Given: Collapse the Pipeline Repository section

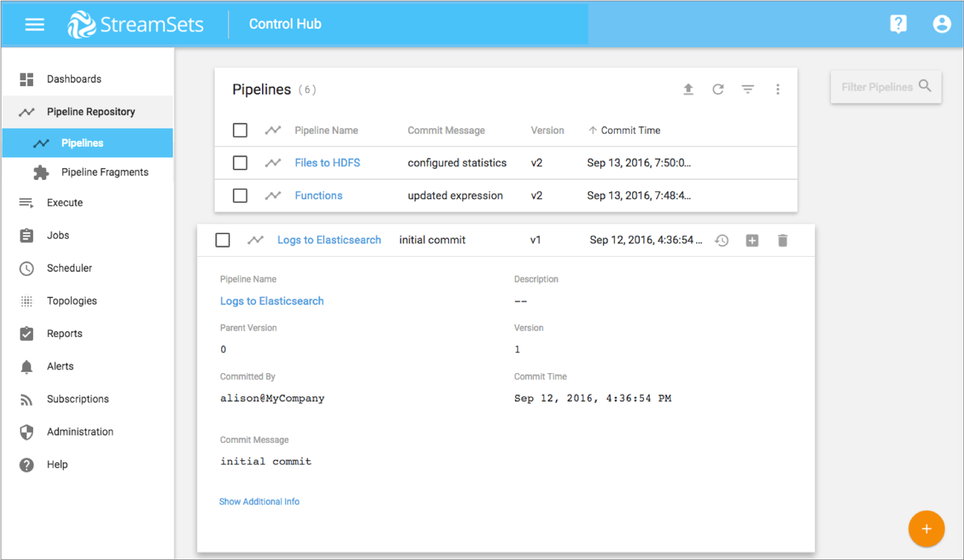Looking at the screenshot, I should 91,112.
